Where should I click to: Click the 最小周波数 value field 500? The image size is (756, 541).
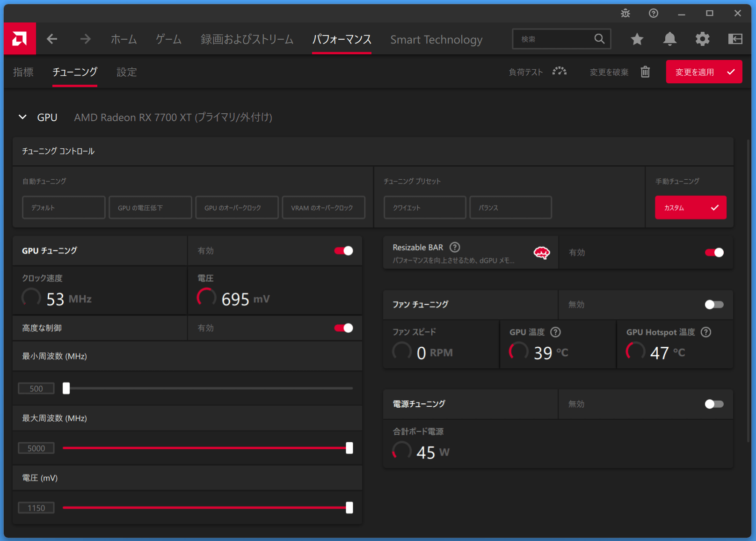point(36,388)
